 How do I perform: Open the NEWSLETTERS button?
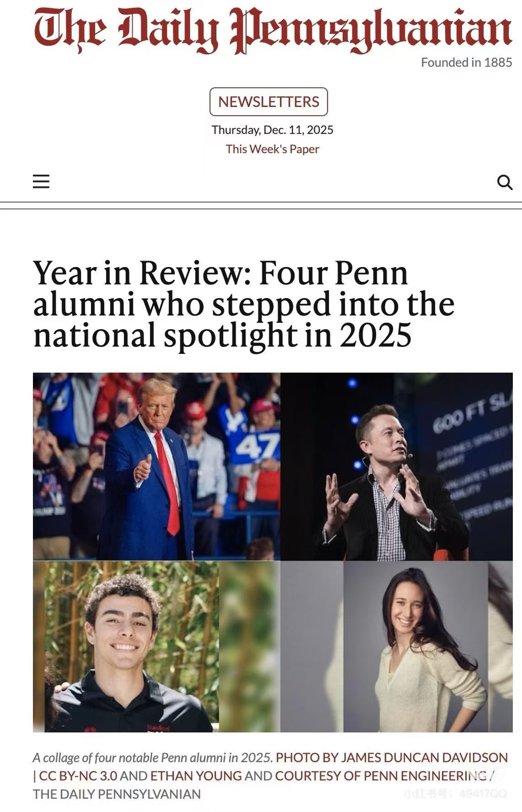coord(269,101)
